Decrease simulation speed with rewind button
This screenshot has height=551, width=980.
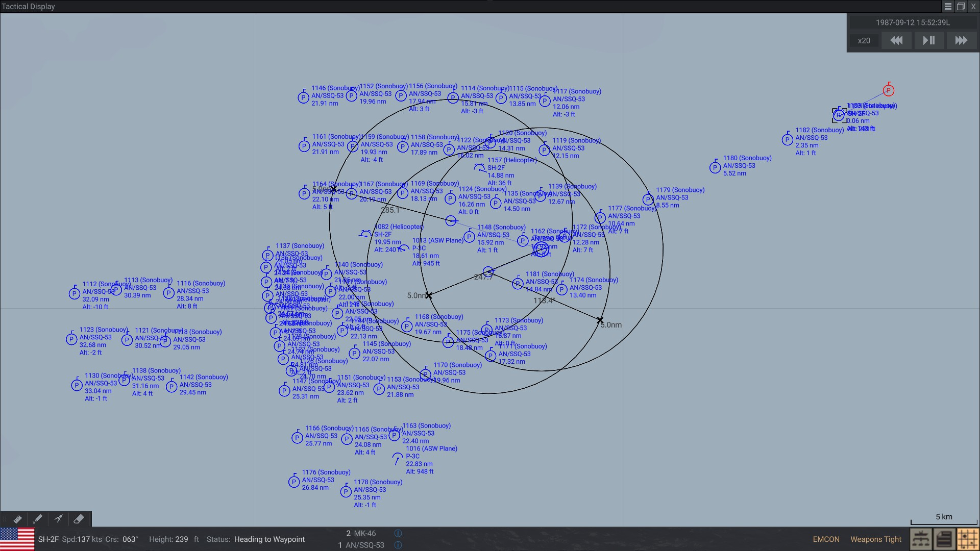click(x=896, y=40)
